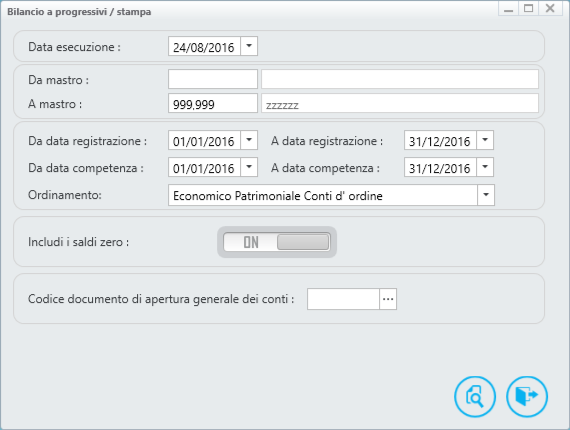The width and height of the screenshot is (570, 430).
Task: Open A data registrazione calendar dropdown
Action: [x=485, y=140]
